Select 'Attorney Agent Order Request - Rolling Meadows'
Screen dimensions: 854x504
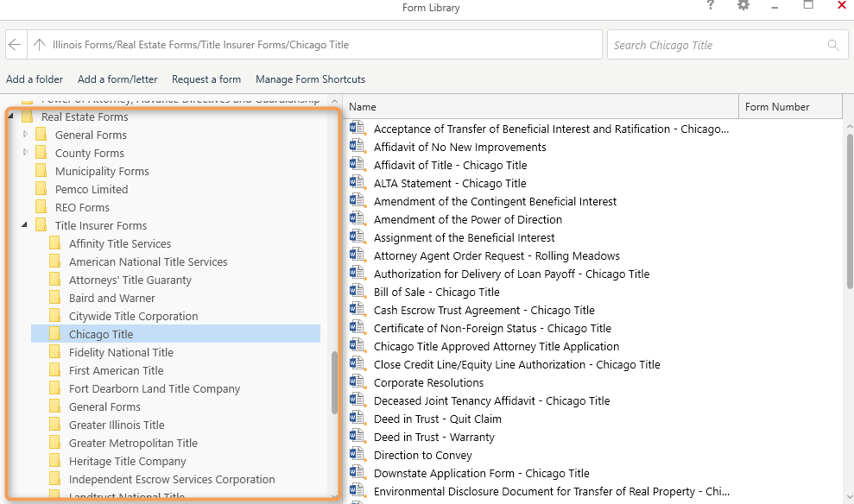click(x=497, y=255)
